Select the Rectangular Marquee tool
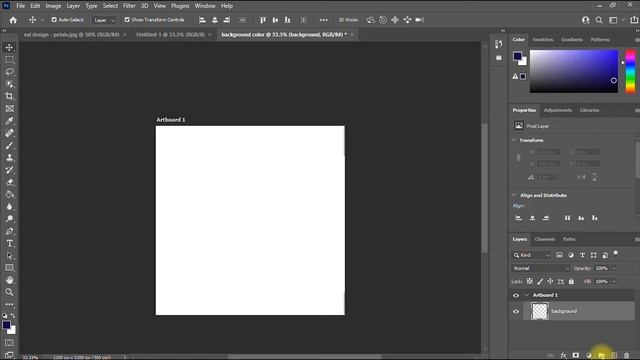The image size is (640, 360). point(9,60)
